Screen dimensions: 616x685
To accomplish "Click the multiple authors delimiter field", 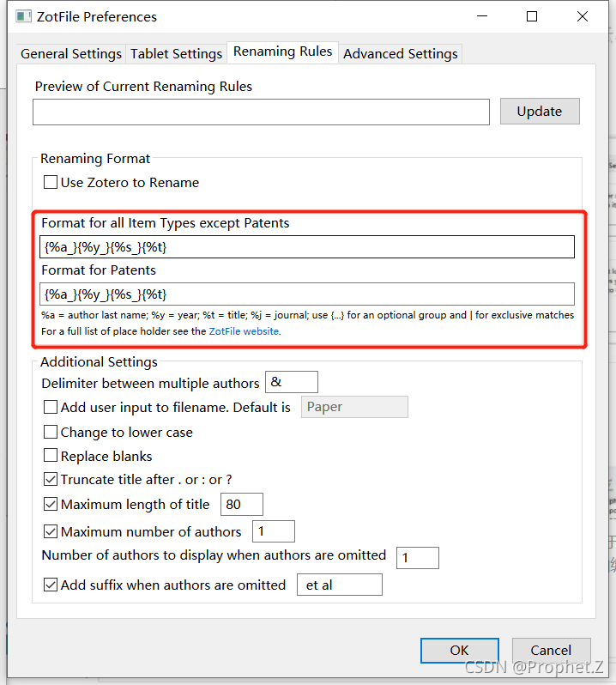I will click(292, 382).
